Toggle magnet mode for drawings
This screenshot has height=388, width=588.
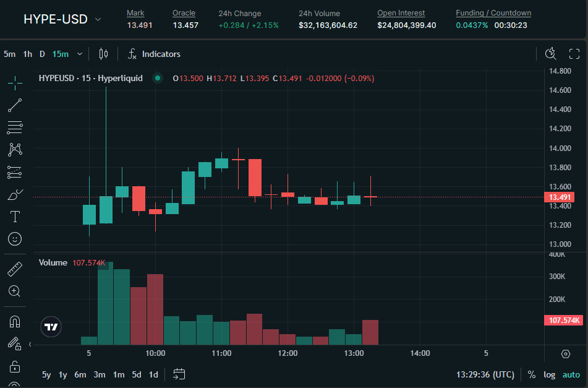(15, 321)
